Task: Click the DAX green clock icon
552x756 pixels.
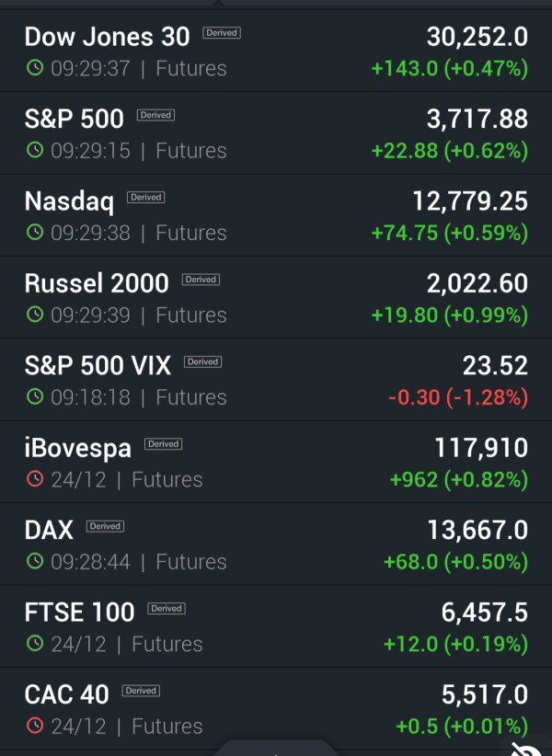Action: [35, 562]
